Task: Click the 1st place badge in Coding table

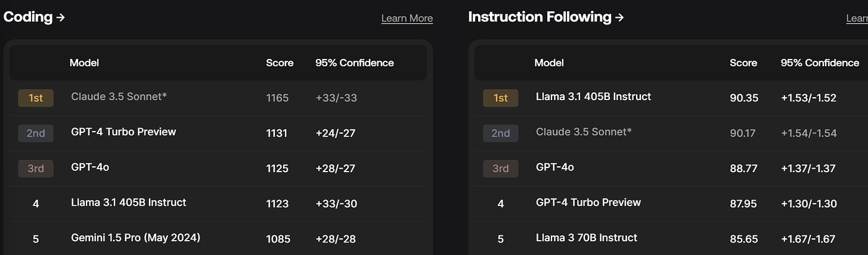Action: pyautogui.click(x=36, y=98)
